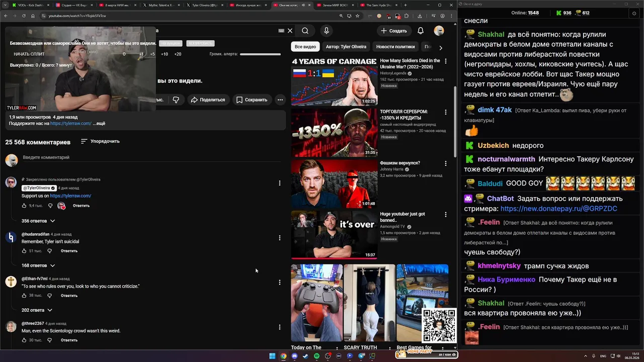The width and height of the screenshot is (644, 362).
Task: Open menu for @hudanradifan comment
Action: pos(280,238)
